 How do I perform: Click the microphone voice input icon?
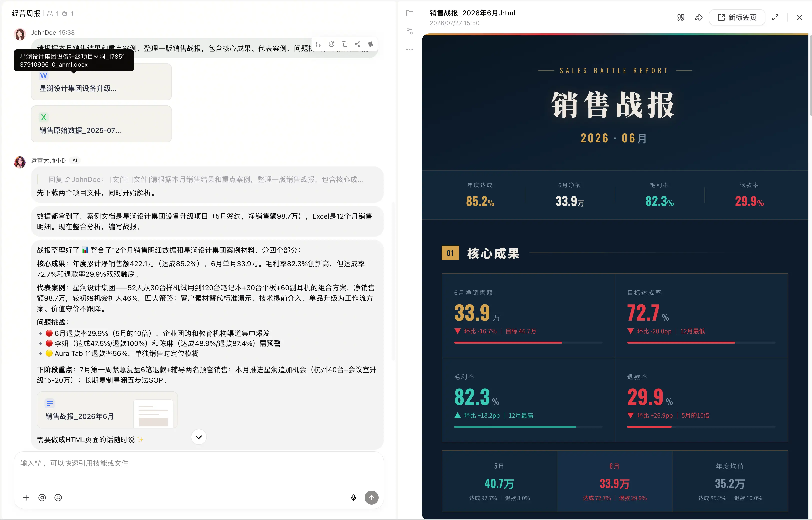pyautogui.click(x=354, y=498)
